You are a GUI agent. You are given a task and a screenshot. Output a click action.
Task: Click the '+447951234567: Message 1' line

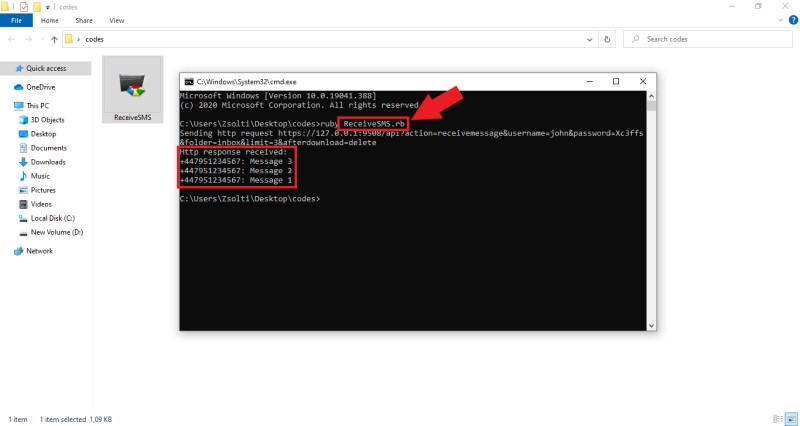point(236,180)
